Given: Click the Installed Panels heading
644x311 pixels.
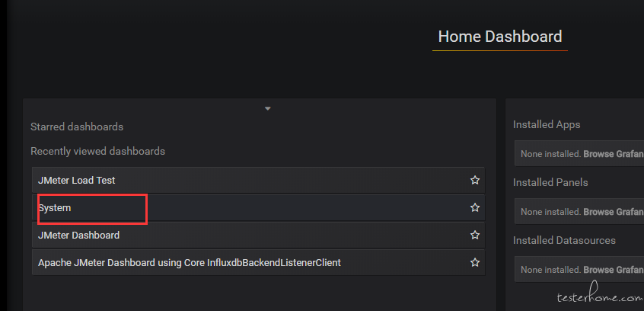Looking at the screenshot, I should pos(550,183).
